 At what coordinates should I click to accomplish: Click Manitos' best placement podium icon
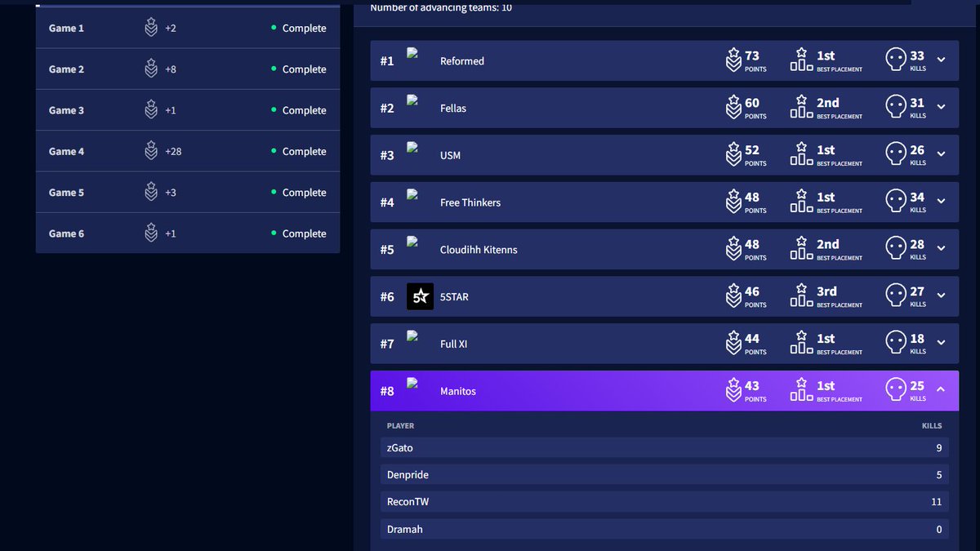[801, 390]
